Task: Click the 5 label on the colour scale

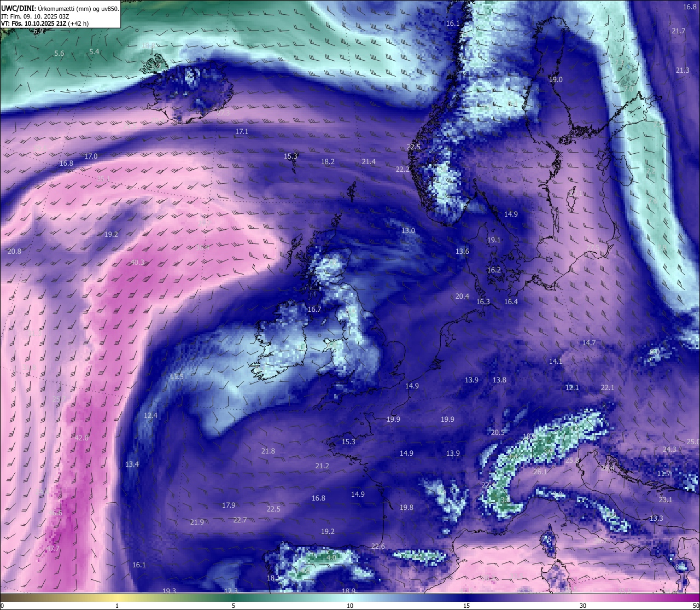Action: [x=234, y=606]
